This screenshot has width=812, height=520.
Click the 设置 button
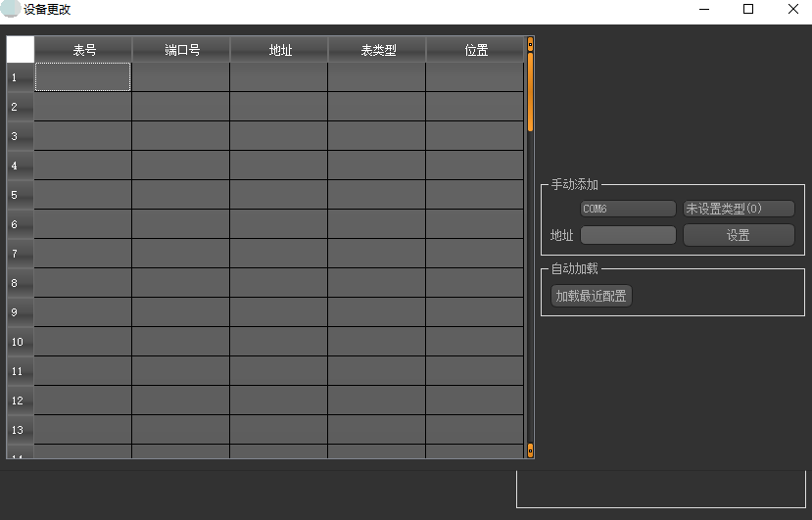pos(739,235)
